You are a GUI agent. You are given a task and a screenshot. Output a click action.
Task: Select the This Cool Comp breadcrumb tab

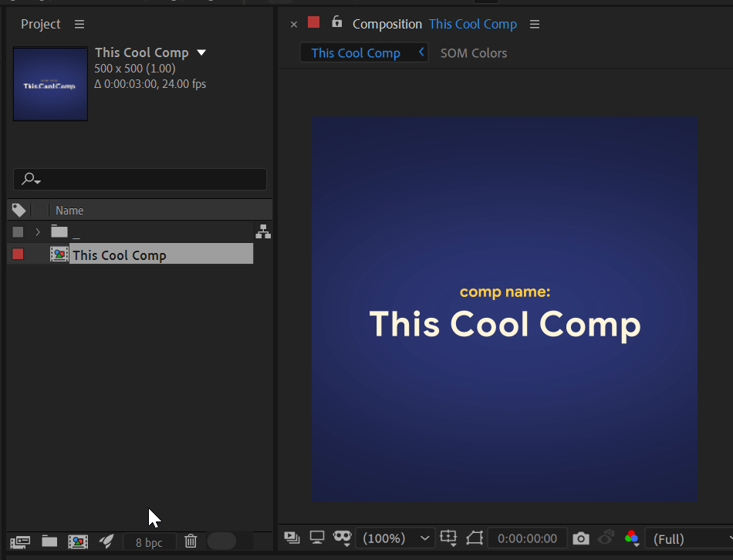[356, 52]
